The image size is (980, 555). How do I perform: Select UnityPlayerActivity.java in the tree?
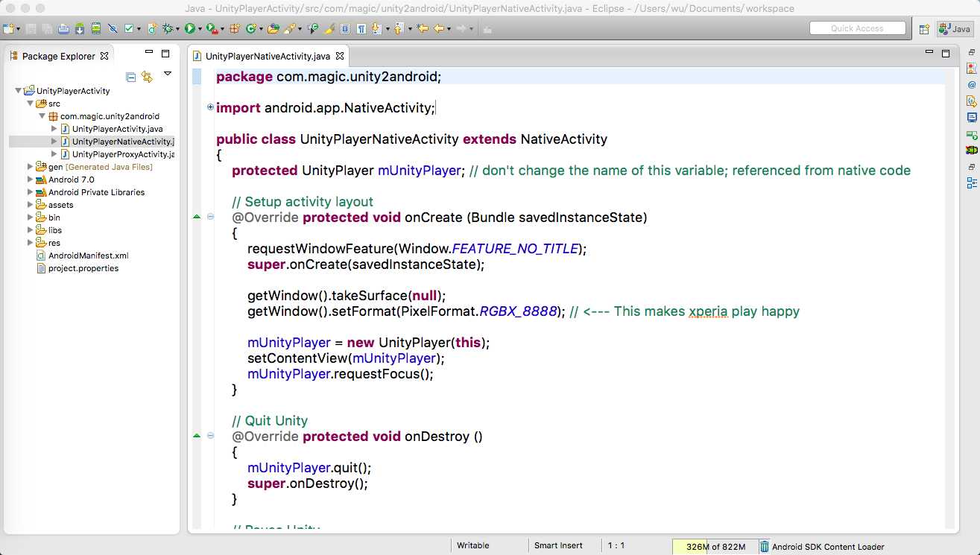coord(117,129)
